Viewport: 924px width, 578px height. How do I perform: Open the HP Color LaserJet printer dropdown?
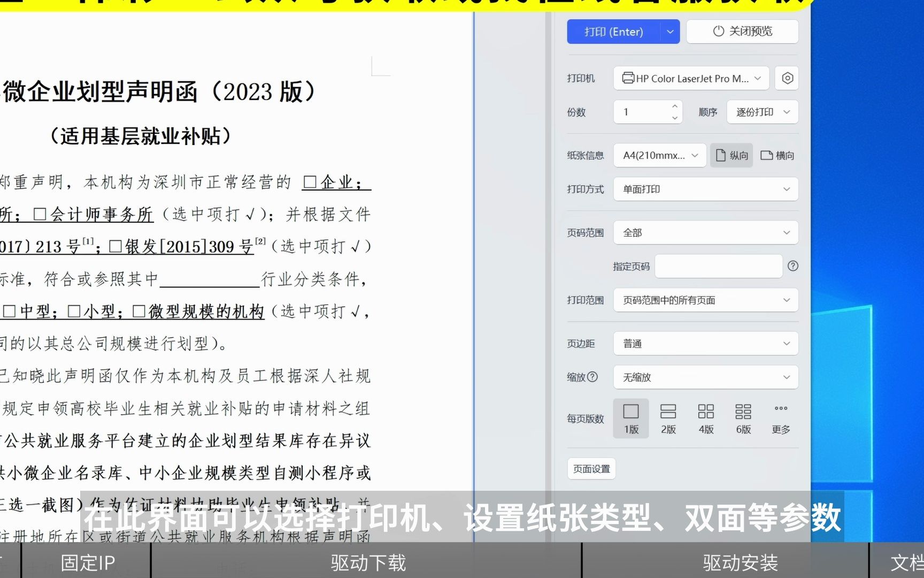click(x=691, y=78)
